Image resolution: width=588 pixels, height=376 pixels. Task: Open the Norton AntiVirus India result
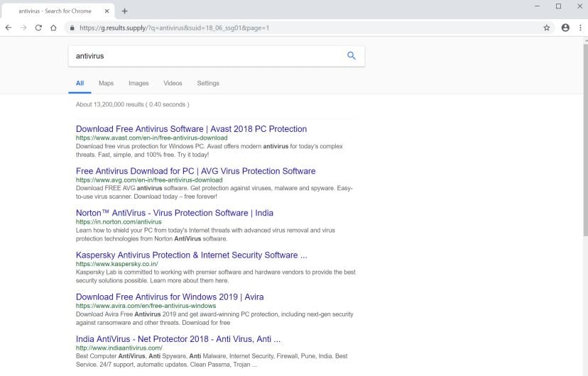click(175, 213)
